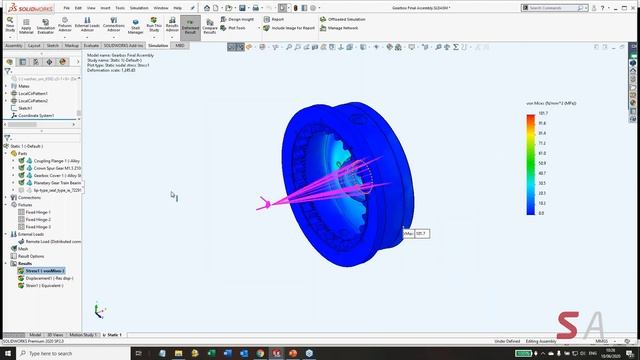Open the Fixtures Advisor

(64, 24)
